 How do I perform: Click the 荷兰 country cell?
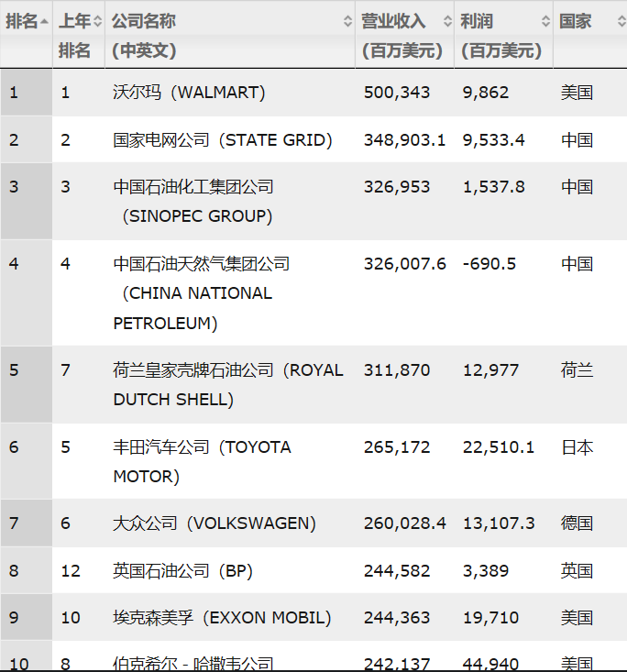577,370
